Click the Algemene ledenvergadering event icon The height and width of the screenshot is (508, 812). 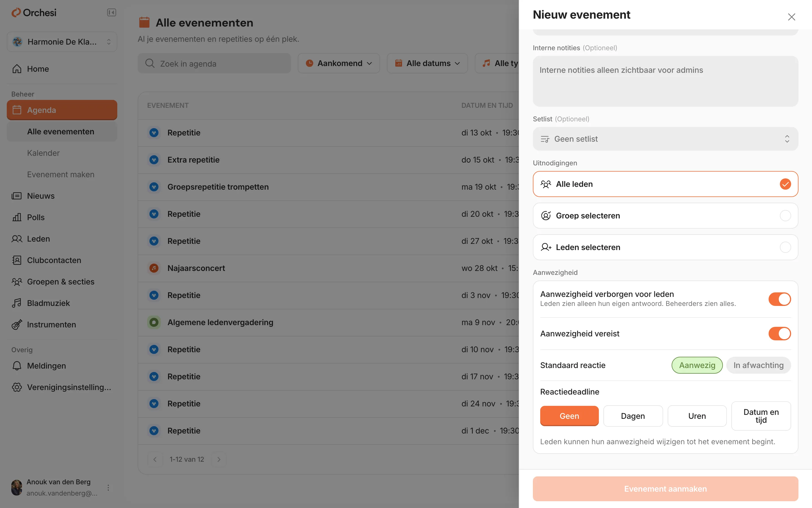[x=154, y=323]
